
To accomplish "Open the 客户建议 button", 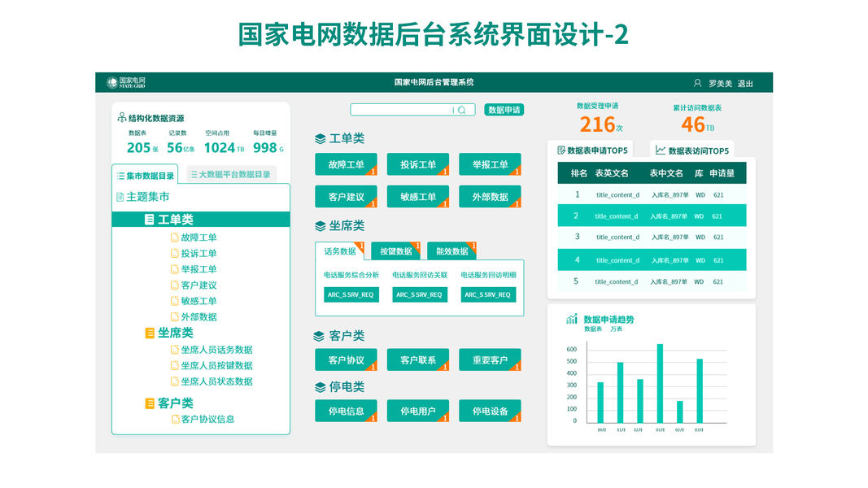I will [x=346, y=196].
